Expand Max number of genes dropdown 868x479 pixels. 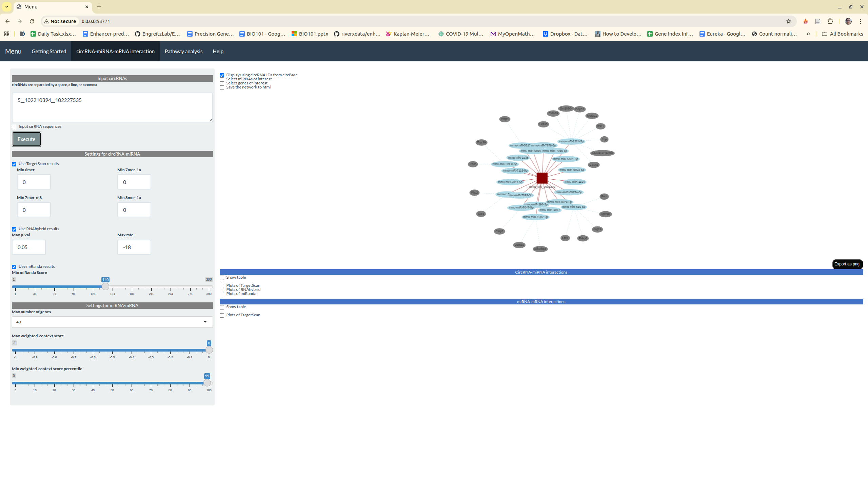click(112, 322)
